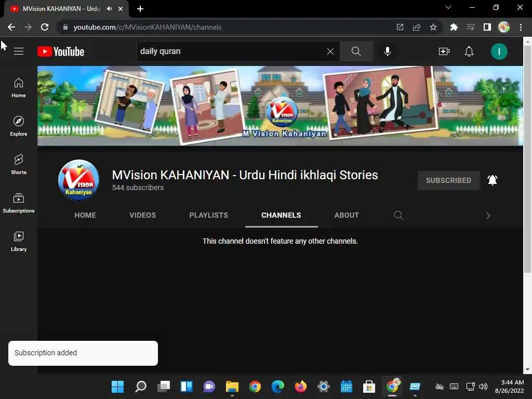This screenshot has height=399, width=532.
Task: Open File Explorer from taskbar
Action: click(232, 387)
